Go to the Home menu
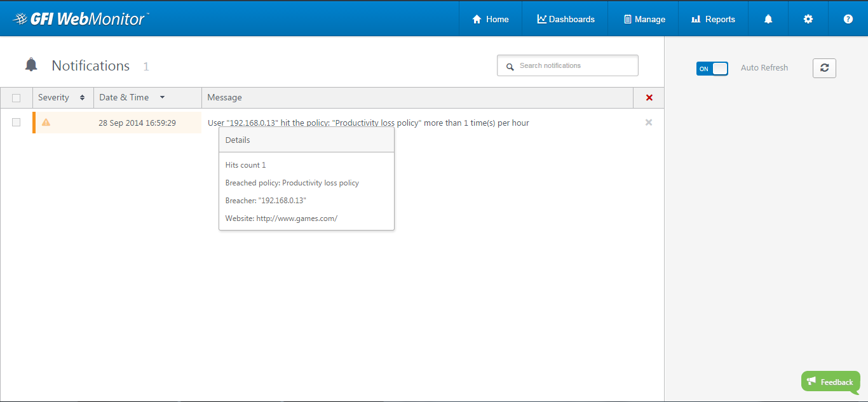This screenshot has width=868, height=402. click(x=491, y=19)
